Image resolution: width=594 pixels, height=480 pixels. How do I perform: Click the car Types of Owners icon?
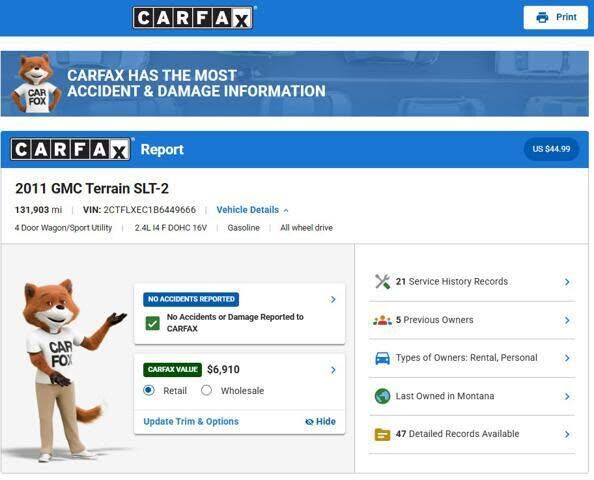click(382, 358)
